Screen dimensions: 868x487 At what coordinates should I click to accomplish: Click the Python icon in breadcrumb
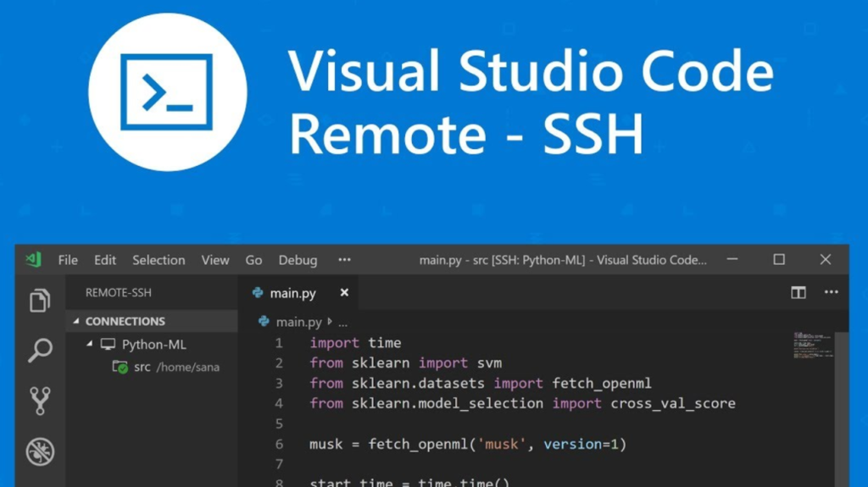click(x=264, y=321)
